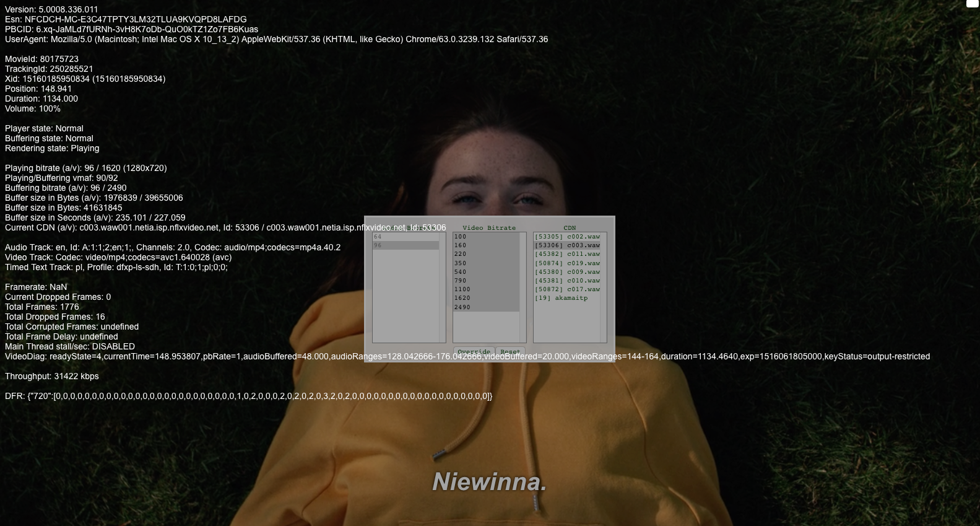Click the Position: 148.941 line
The image size is (980, 526).
[x=38, y=89]
